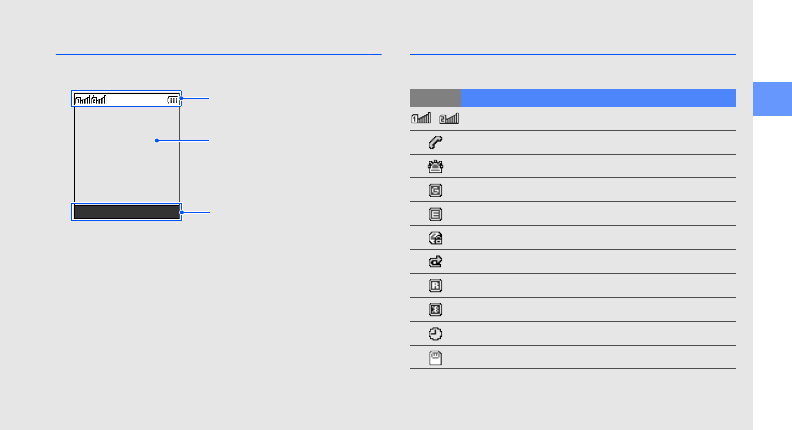This screenshot has height=430, width=792.
Task: Click the blue table header bar
Action: (x=599, y=98)
